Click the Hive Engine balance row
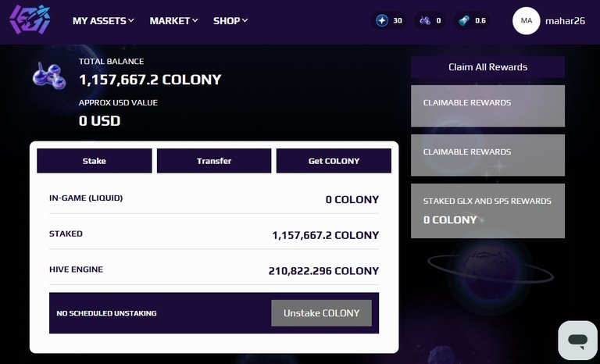Image resolution: width=600 pixels, height=364 pixels. coord(213,270)
